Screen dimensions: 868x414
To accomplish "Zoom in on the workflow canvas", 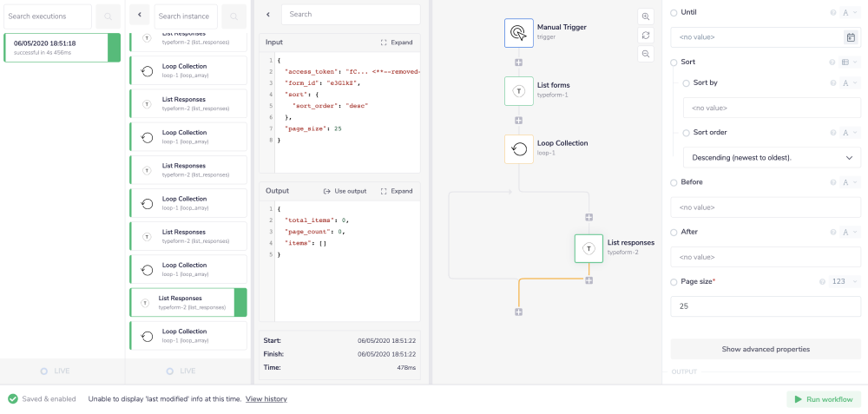I will pyautogui.click(x=645, y=16).
